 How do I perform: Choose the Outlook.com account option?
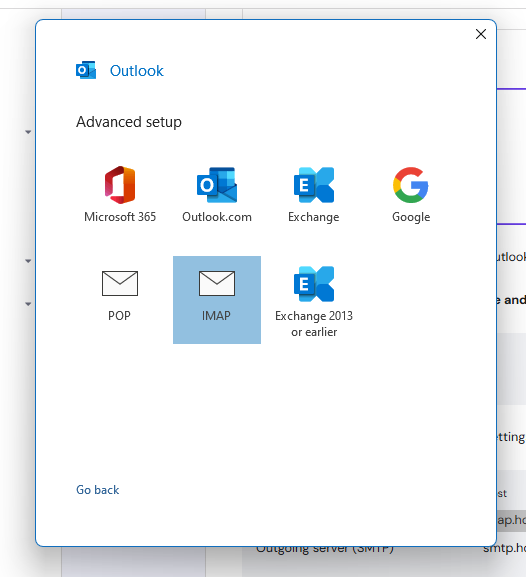tap(217, 195)
